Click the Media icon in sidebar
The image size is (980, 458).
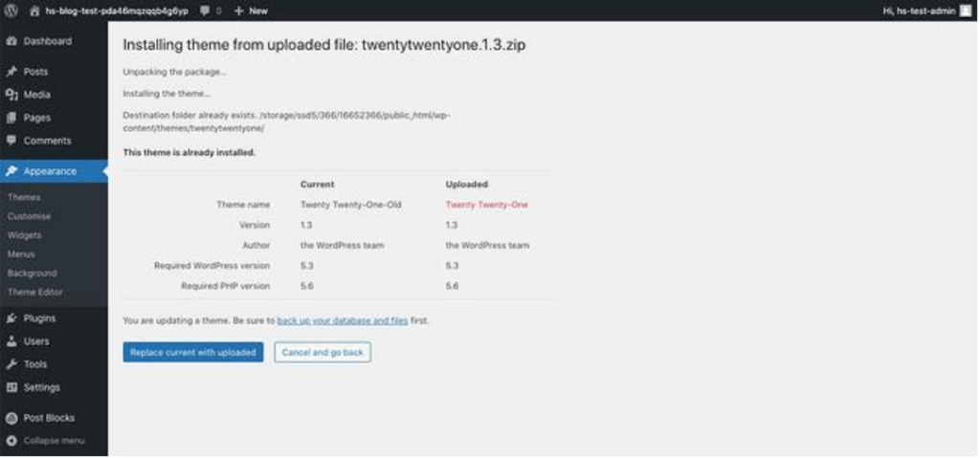click(x=11, y=95)
